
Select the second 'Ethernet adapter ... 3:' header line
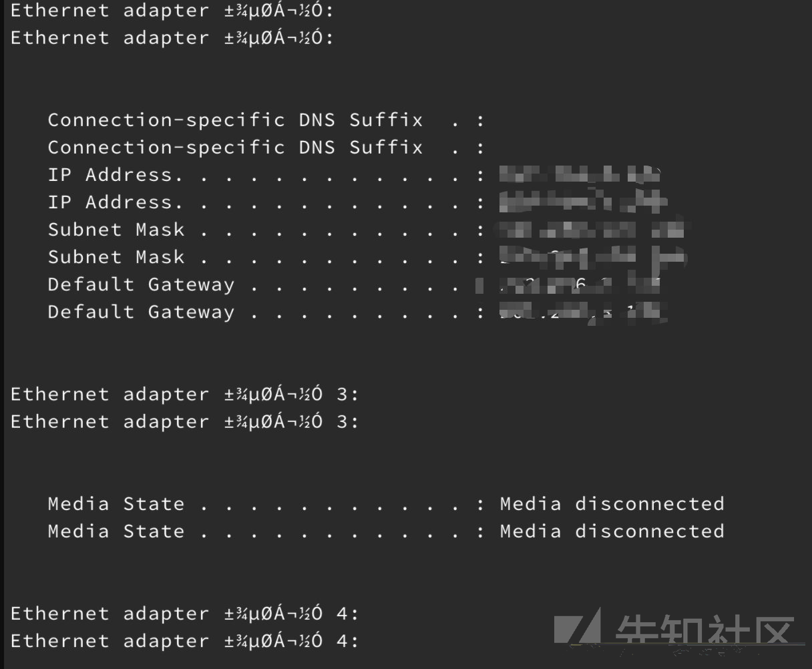click(184, 421)
